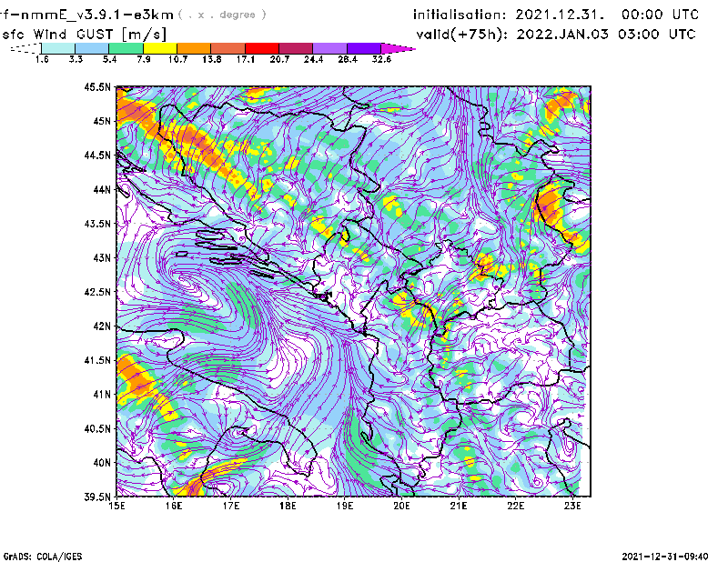Click the light cyan 1.6–3.3 legend swatch
The height and width of the screenshot is (562, 728).
click(58, 48)
